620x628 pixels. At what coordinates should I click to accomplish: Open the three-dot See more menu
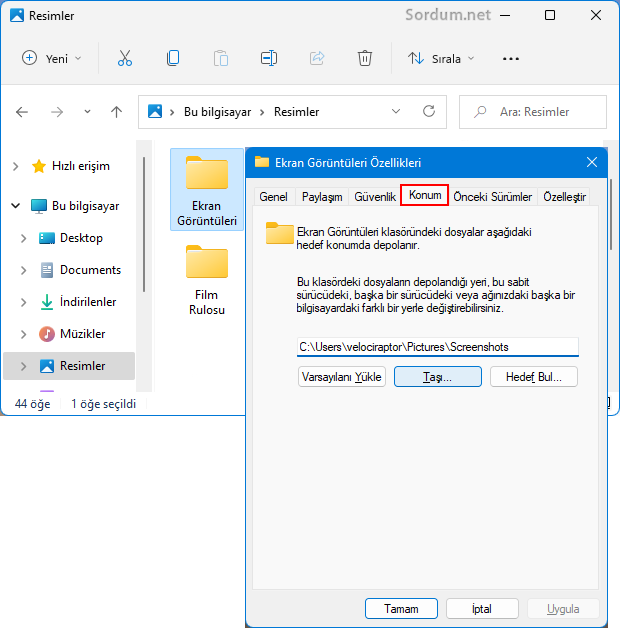[511, 58]
